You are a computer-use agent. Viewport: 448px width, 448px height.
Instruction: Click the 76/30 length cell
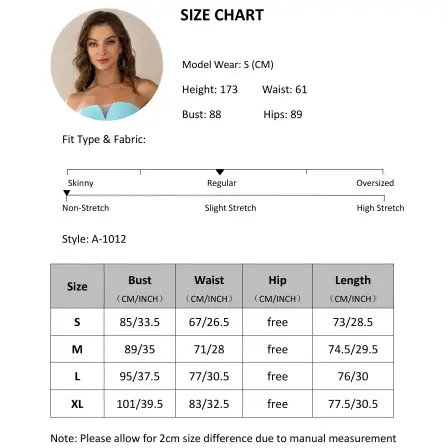[353, 376]
